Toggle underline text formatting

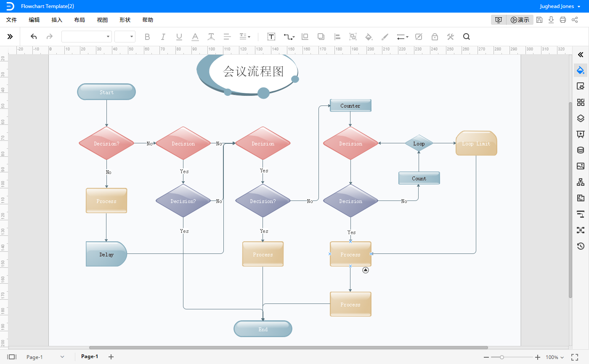pos(179,37)
